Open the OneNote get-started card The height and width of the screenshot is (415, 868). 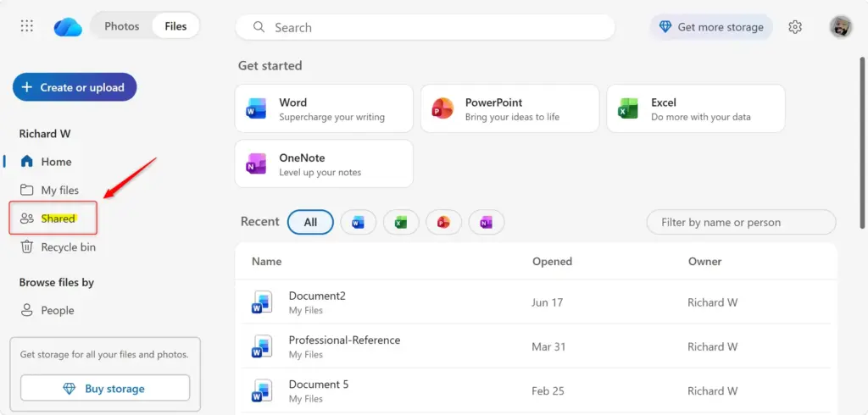[x=324, y=163]
